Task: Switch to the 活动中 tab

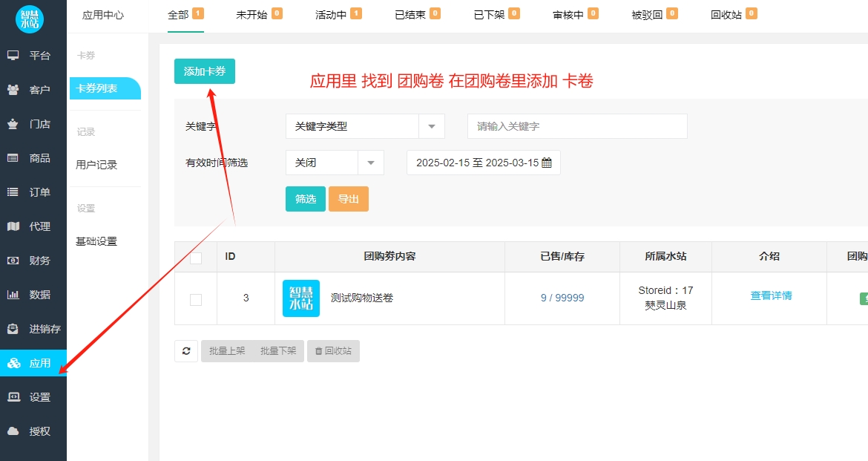Action: pyautogui.click(x=332, y=13)
